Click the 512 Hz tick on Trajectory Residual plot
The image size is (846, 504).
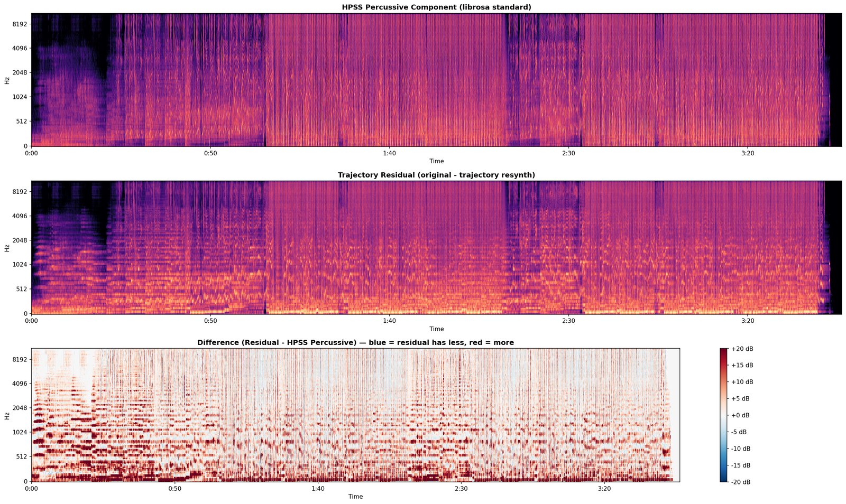[21, 288]
